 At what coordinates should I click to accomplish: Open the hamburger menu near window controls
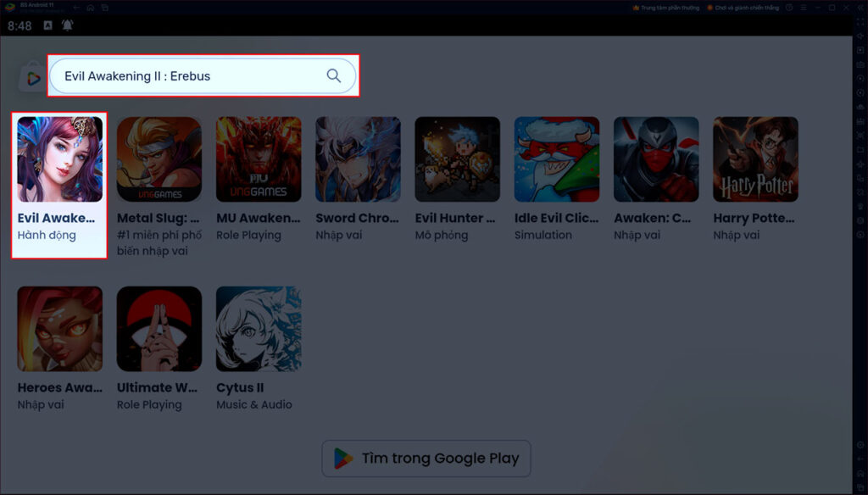click(804, 7)
